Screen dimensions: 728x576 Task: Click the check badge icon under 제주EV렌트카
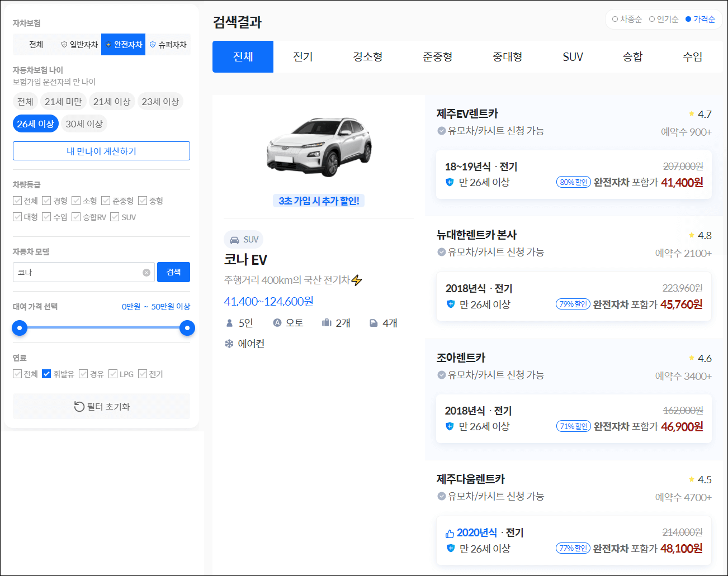click(x=442, y=131)
